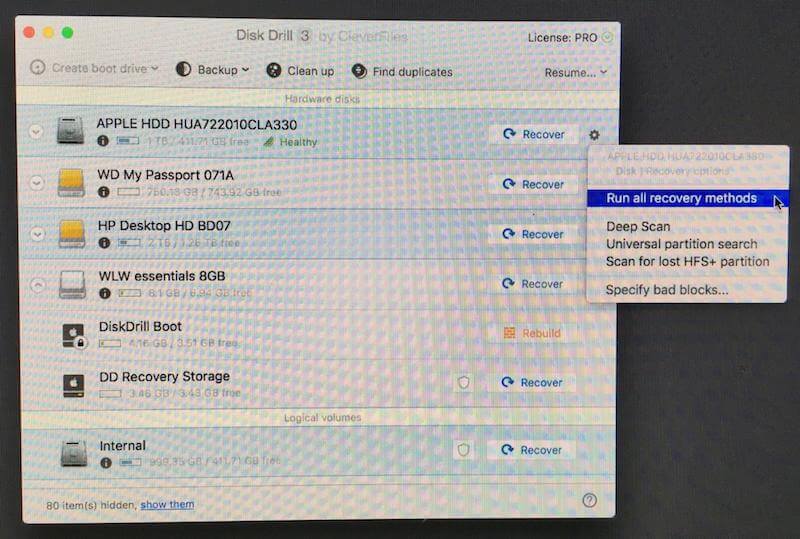Open Clean up tool

pyautogui.click(x=301, y=71)
